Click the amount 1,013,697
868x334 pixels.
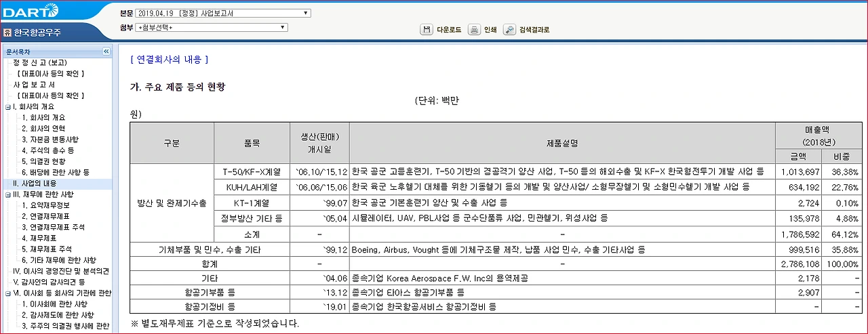pyautogui.click(x=801, y=171)
